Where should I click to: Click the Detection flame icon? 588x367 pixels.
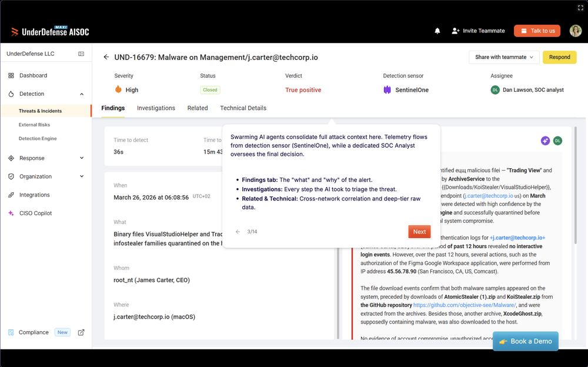(x=11, y=94)
